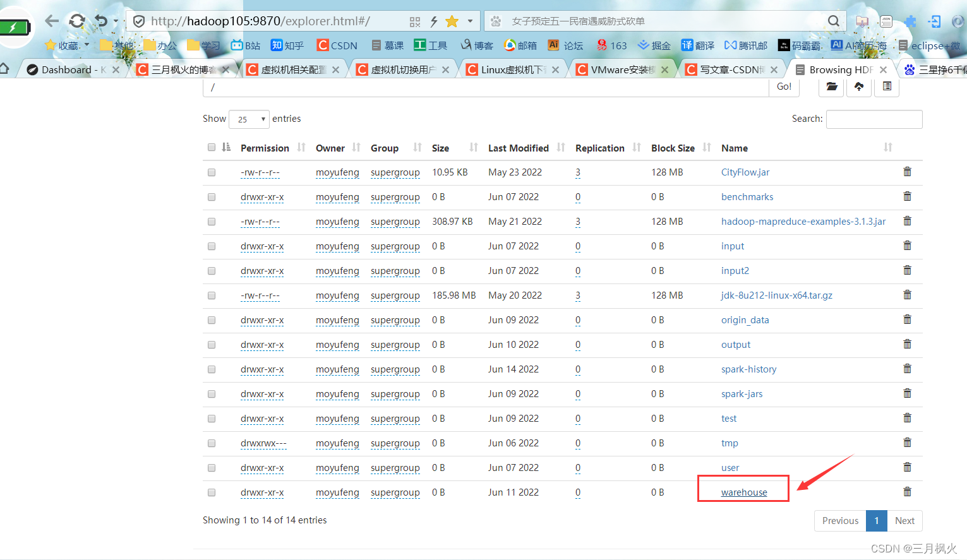Click the directory path input field
Image resolution: width=967 pixels, height=560 pixels.
tap(486, 87)
